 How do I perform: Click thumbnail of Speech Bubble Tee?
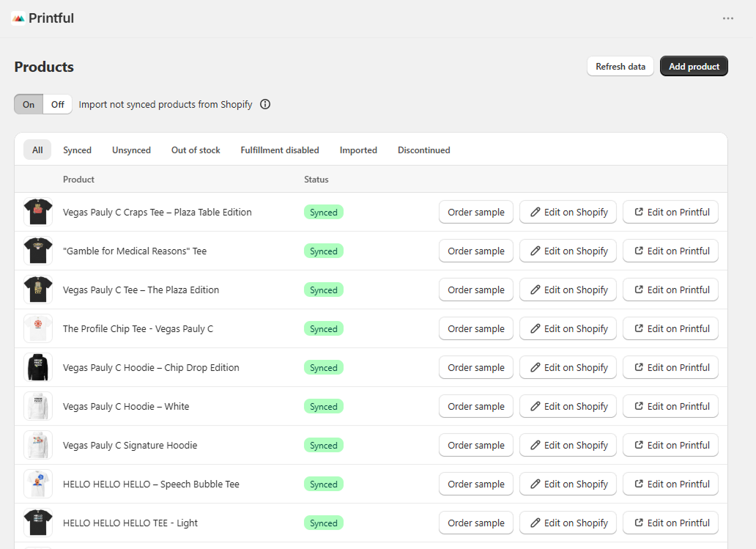click(38, 484)
